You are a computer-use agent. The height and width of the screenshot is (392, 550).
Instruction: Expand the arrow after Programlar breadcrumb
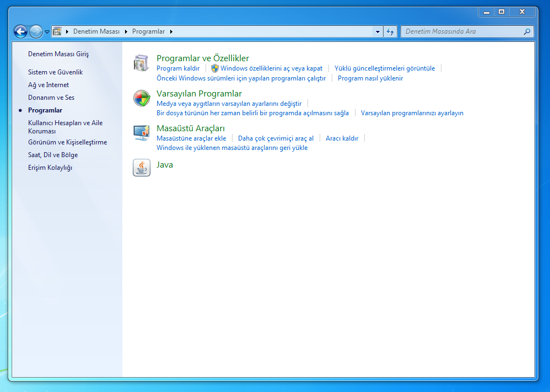pyautogui.click(x=171, y=31)
